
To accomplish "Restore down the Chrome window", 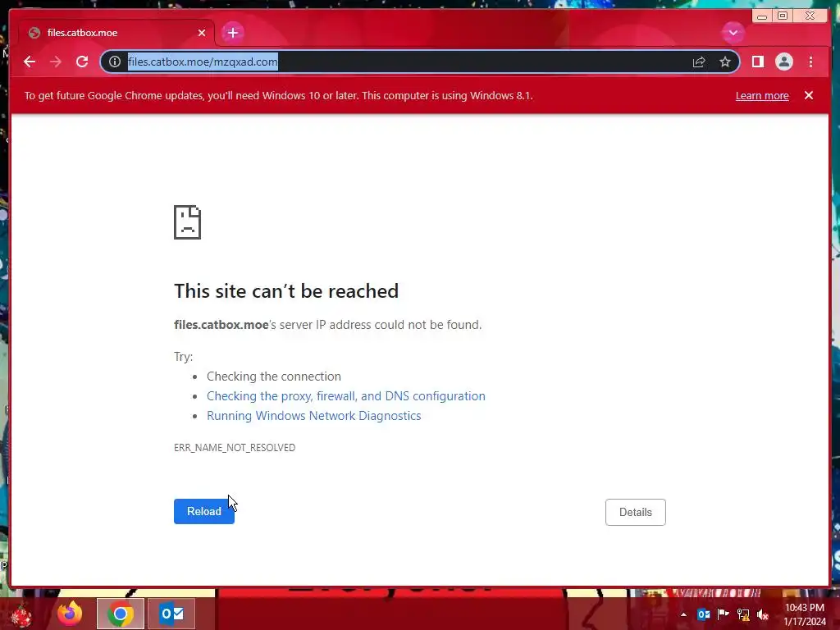I will 783,16.
